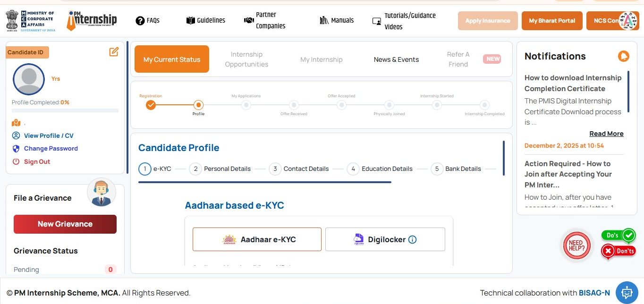Click the Guidelines book icon
The image size is (644, 304).
pos(191,21)
